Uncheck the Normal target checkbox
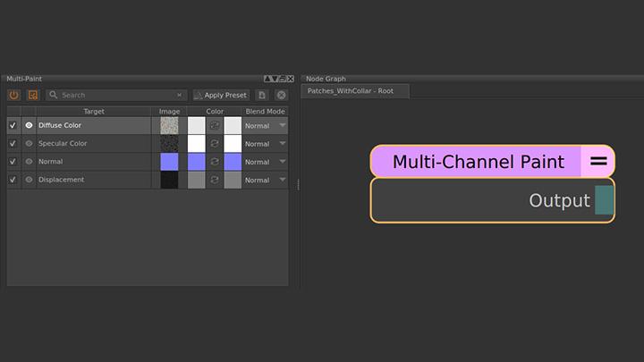Screen dimensions: 644x362 13,162
